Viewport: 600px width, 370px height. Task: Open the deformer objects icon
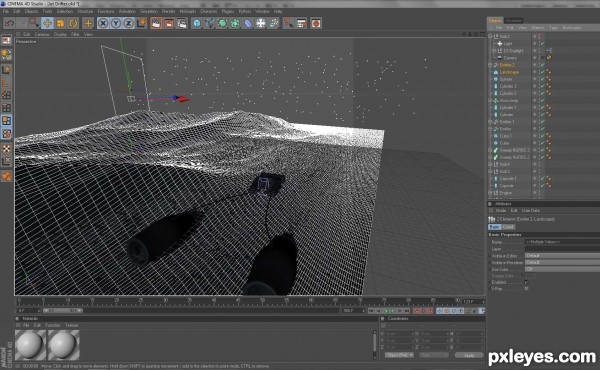(x=248, y=23)
